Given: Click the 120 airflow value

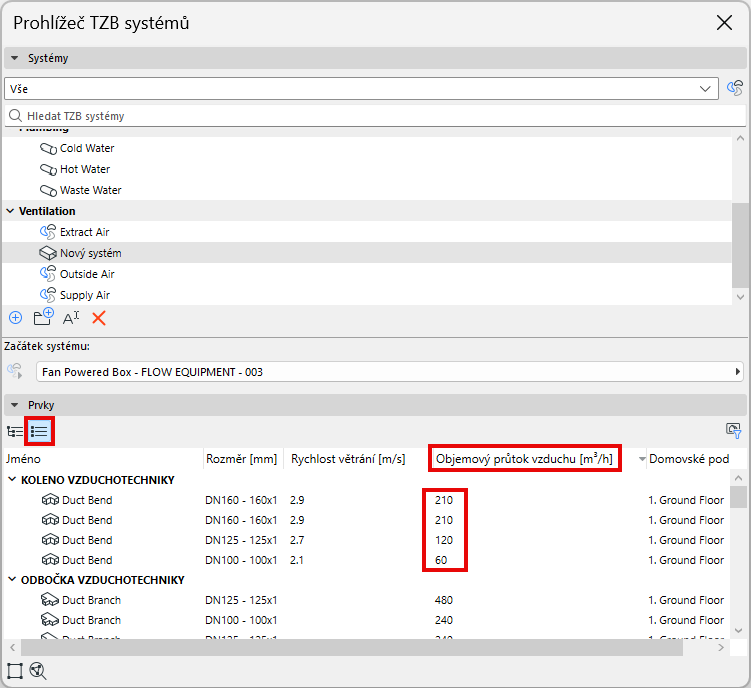Looking at the screenshot, I should (x=444, y=540).
